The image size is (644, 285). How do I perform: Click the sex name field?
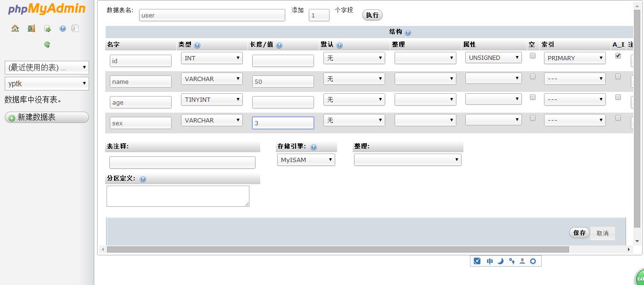coord(140,123)
